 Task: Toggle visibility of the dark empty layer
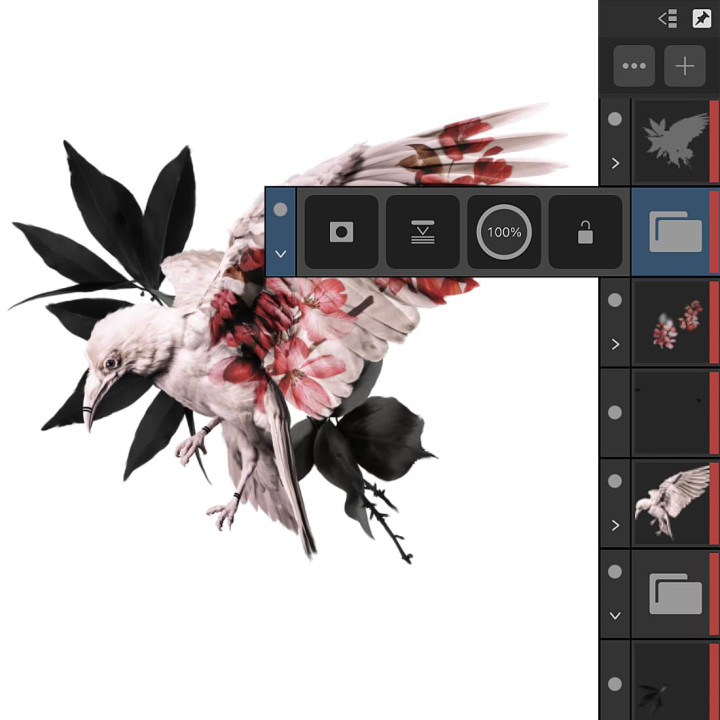[615, 412]
